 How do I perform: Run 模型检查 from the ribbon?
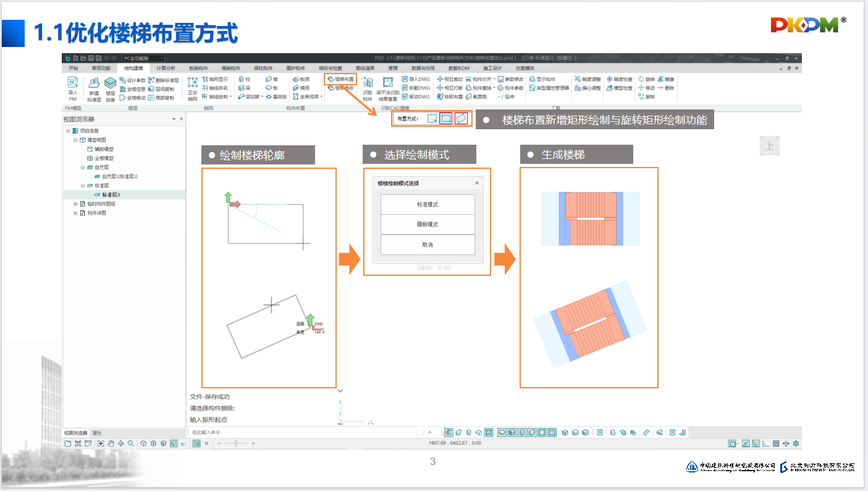tap(619, 88)
